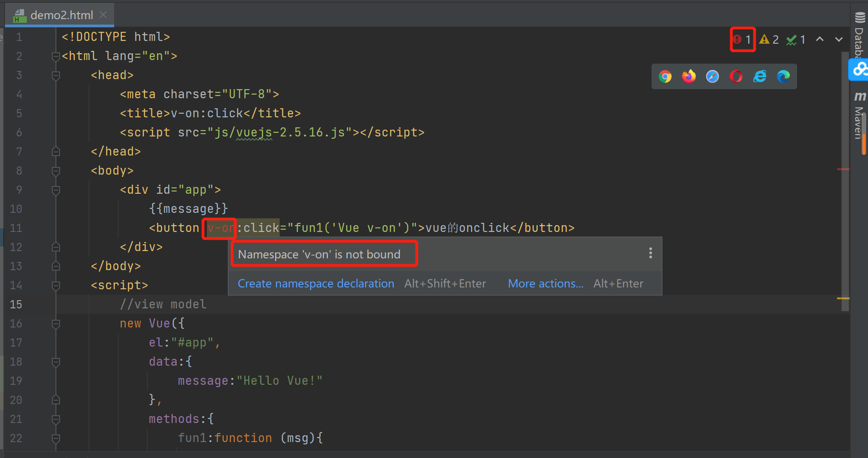The width and height of the screenshot is (868, 458).
Task: Click the //view model comment
Action: click(163, 304)
